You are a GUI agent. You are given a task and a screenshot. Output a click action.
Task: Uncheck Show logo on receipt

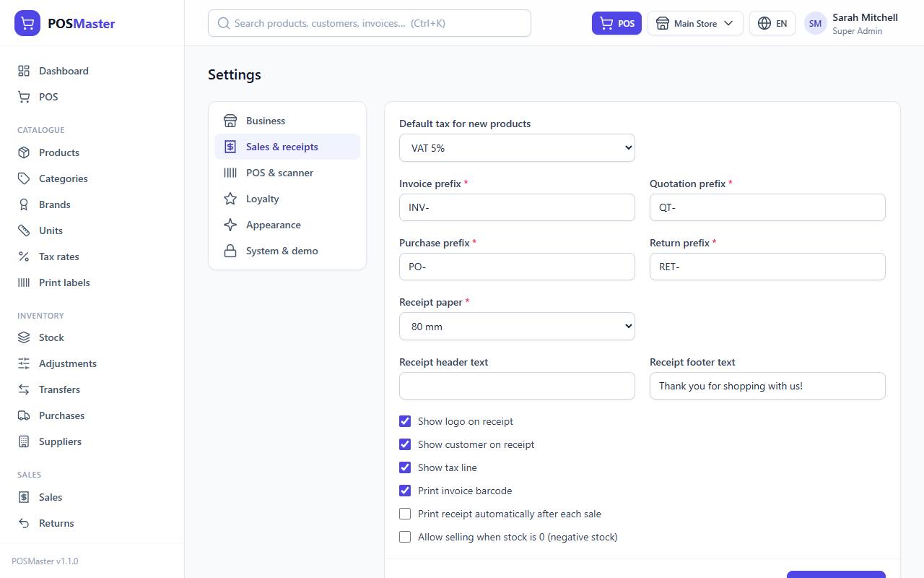[x=405, y=421]
